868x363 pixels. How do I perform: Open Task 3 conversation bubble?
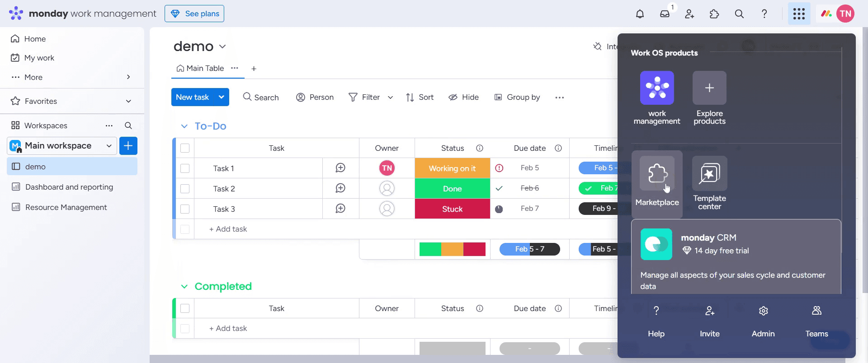click(340, 209)
